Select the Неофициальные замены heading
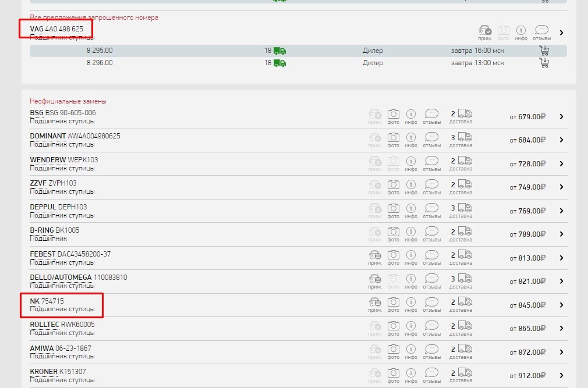 coord(68,101)
